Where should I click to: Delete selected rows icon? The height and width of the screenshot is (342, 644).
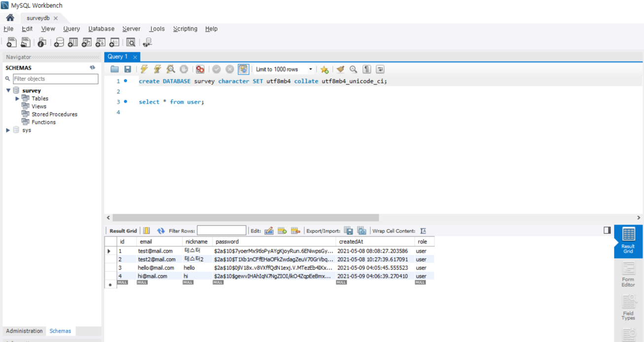[x=295, y=230]
